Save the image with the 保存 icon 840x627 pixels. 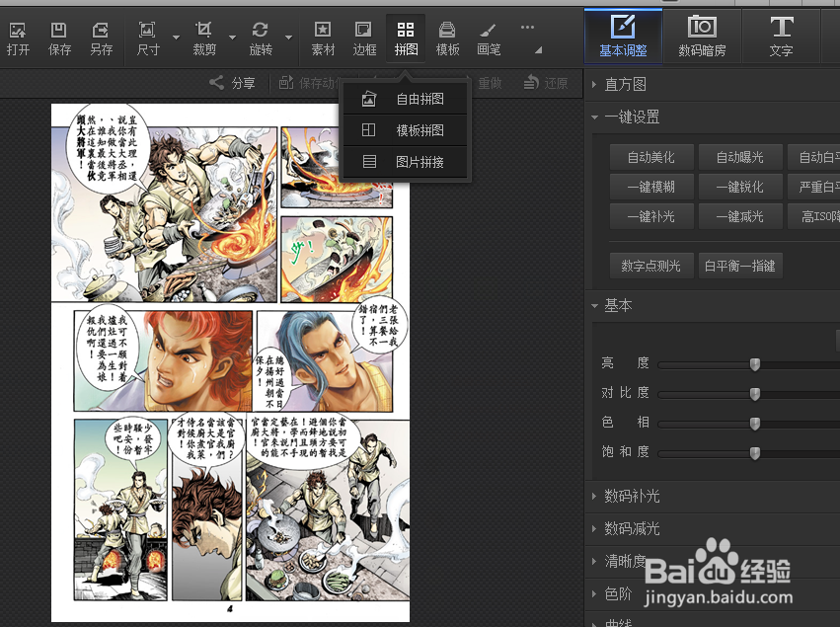point(59,39)
